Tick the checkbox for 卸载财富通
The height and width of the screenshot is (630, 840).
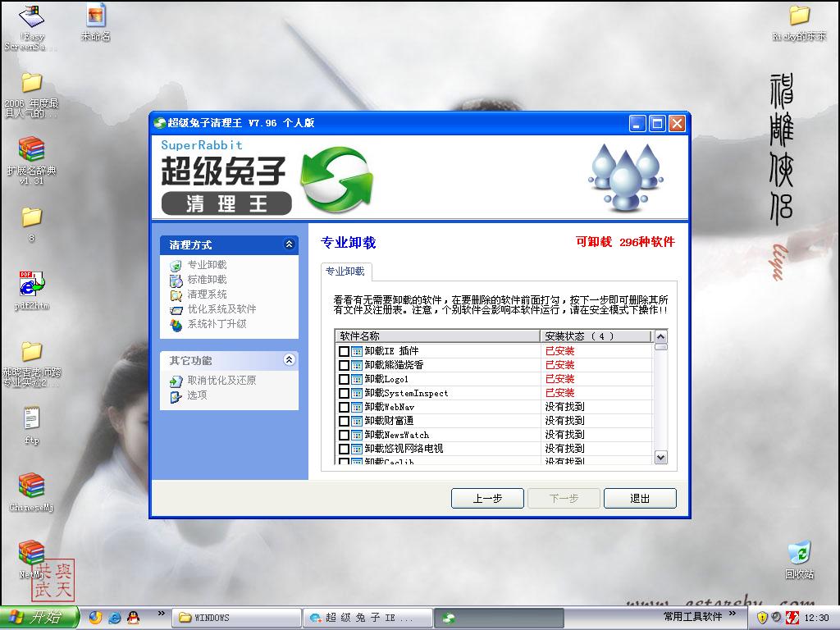pos(344,421)
